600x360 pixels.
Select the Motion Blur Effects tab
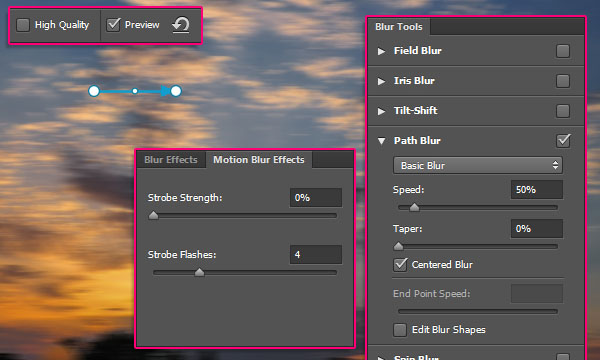coord(259,160)
